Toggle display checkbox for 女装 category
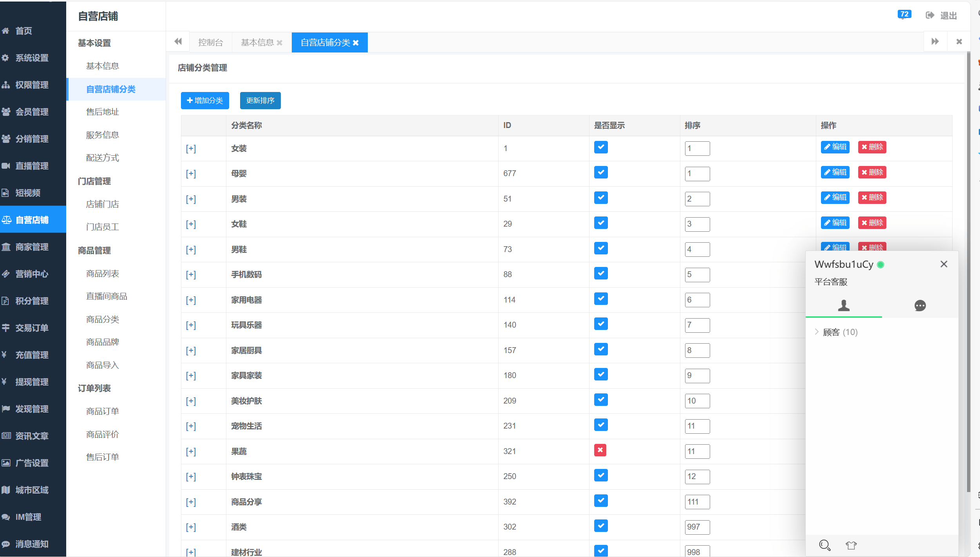 [x=600, y=147]
